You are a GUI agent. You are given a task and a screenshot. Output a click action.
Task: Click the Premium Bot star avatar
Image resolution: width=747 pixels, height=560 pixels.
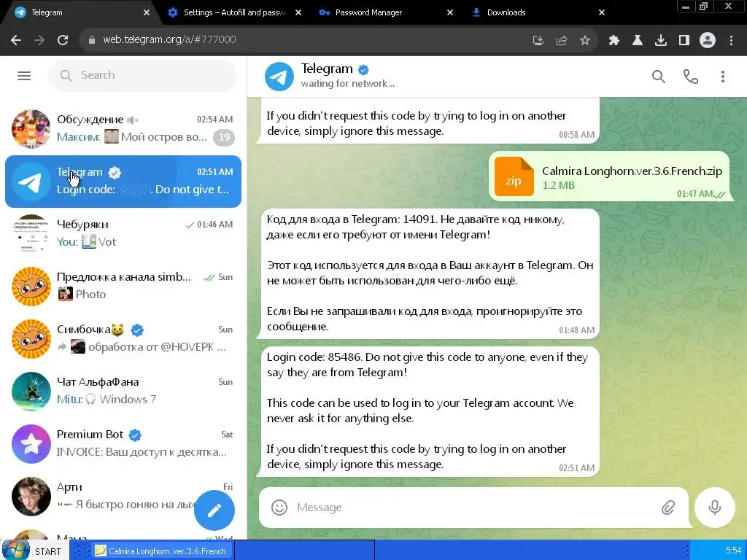point(31,444)
